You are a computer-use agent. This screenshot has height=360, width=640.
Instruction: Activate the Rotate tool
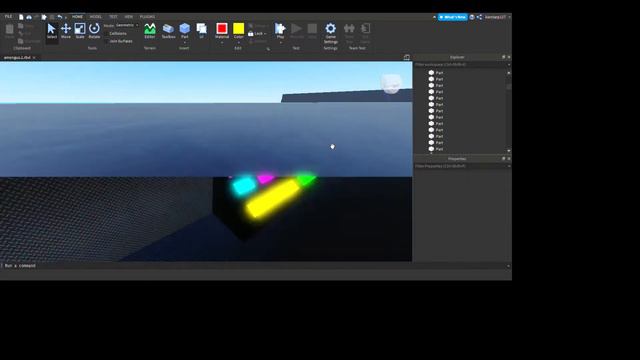coord(94,31)
